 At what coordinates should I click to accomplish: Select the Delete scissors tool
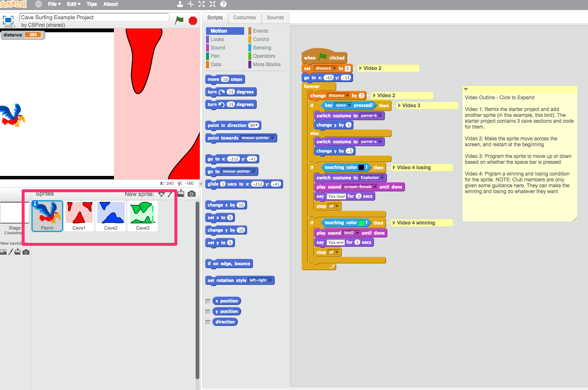191,4
